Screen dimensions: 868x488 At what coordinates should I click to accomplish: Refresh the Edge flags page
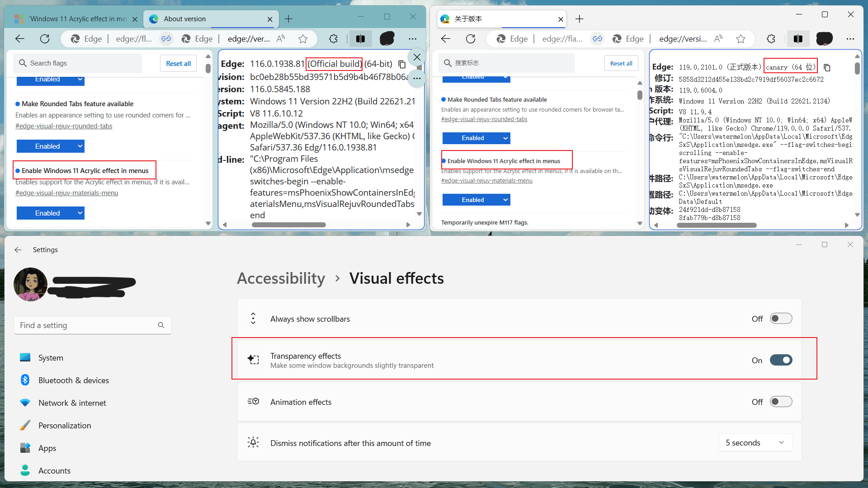click(x=44, y=38)
